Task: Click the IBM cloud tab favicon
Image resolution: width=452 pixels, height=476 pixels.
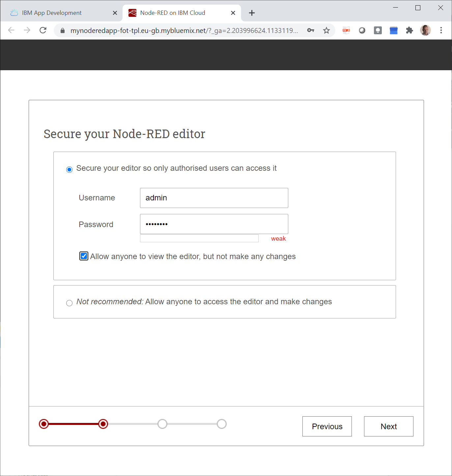Action: point(14,13)
